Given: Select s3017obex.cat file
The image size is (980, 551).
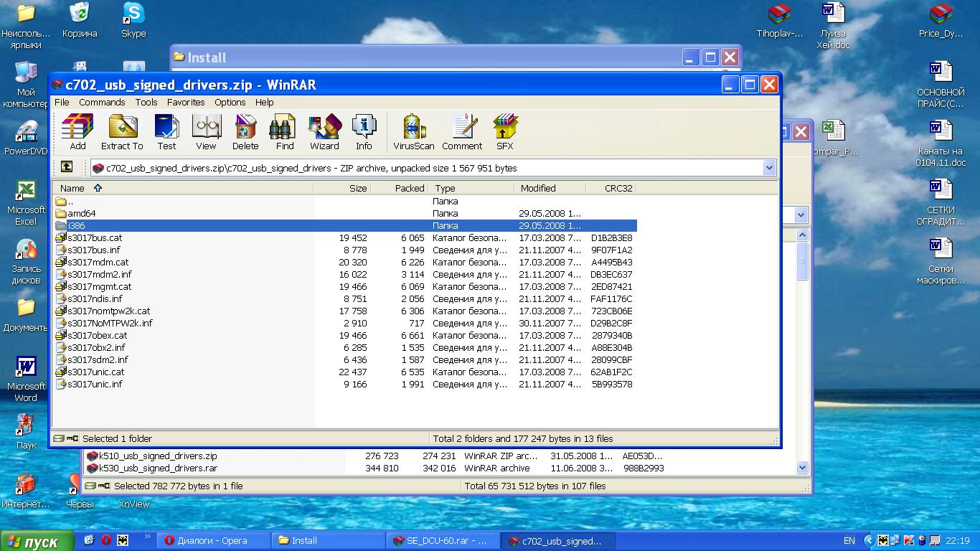Looking at the screenshot, I should pos(91,335).
